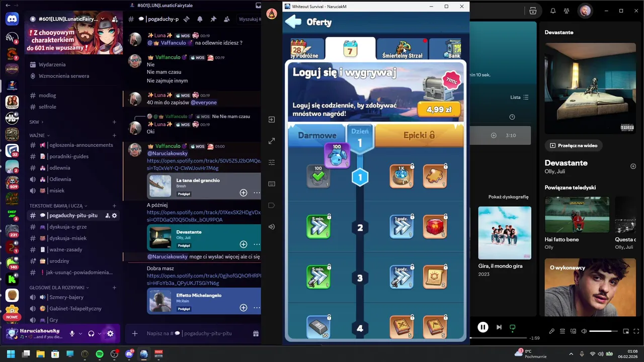Image resolution: width=644 pixels, height=362 pixels.
Task: Open Spotify from Windows taskbar
Action: click(100, 354)
